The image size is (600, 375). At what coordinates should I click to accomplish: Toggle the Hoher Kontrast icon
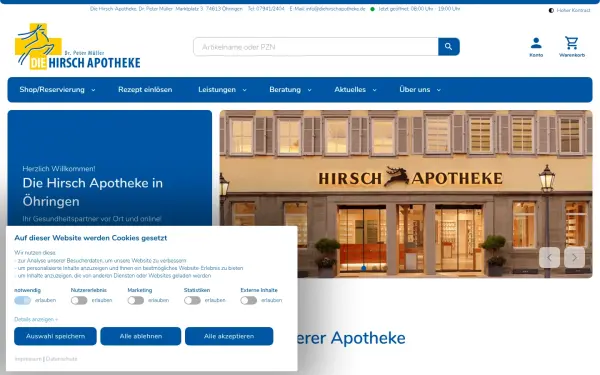(551, 10)
